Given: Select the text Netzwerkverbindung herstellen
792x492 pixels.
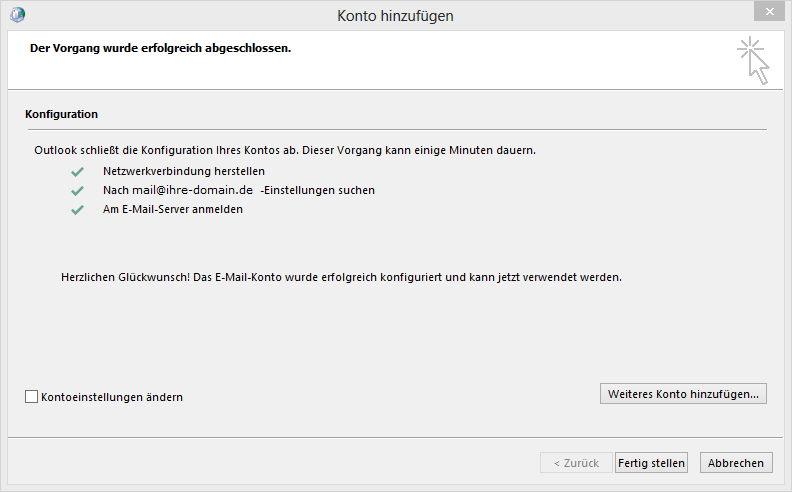Looking at the screenshot, I should point(184,171).
